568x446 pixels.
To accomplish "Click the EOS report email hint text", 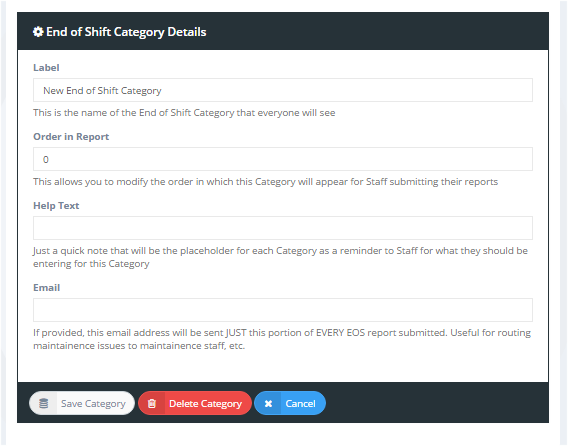I will [282, 339].
